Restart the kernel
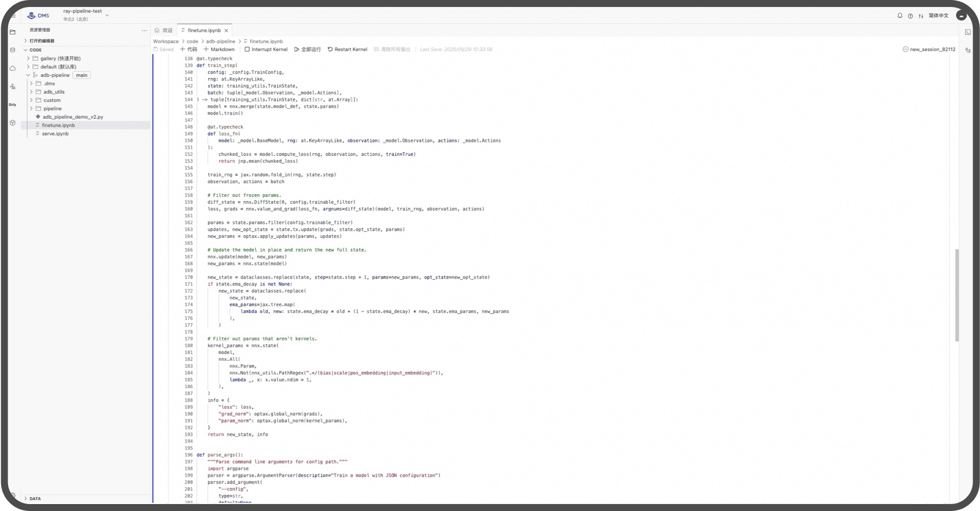This screenshot has width=980, height=511. coord(347,49)
